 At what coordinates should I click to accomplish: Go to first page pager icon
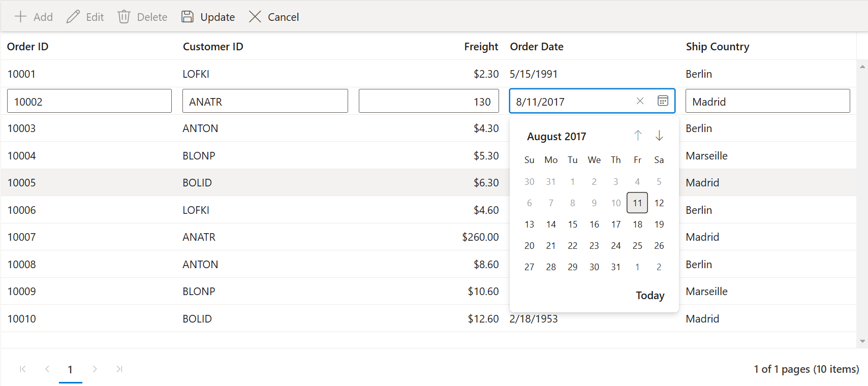coord(23,369)
